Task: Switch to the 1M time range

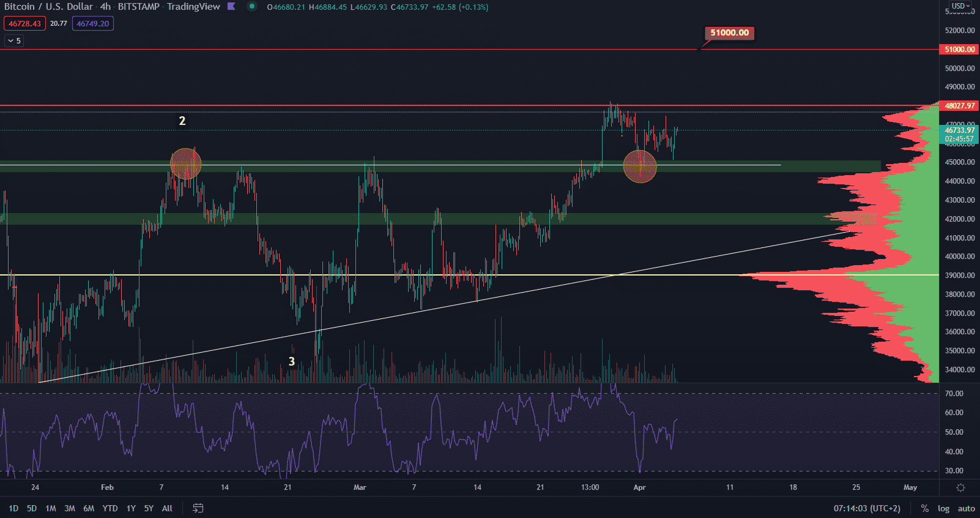Action: click(x=51, y=508)
